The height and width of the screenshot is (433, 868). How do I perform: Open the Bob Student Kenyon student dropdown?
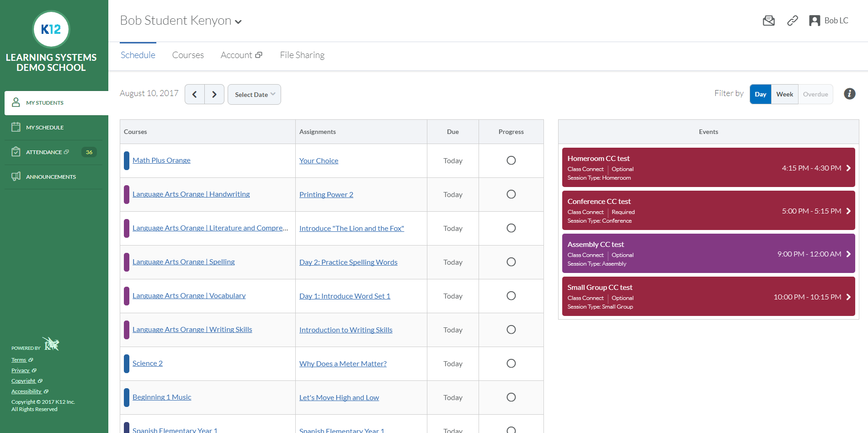(x=181, y=21)
